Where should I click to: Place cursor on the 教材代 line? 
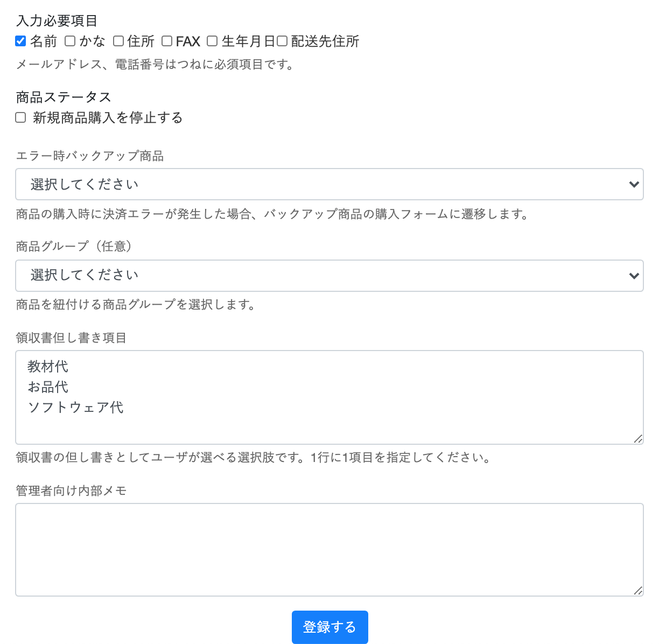click(x=48, y=367)
